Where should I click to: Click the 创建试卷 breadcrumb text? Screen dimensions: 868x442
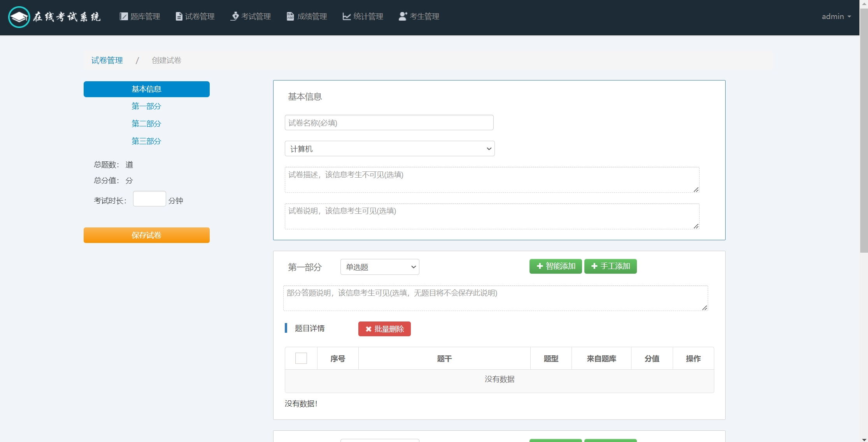pyautogui.click(x=167, y=60)
